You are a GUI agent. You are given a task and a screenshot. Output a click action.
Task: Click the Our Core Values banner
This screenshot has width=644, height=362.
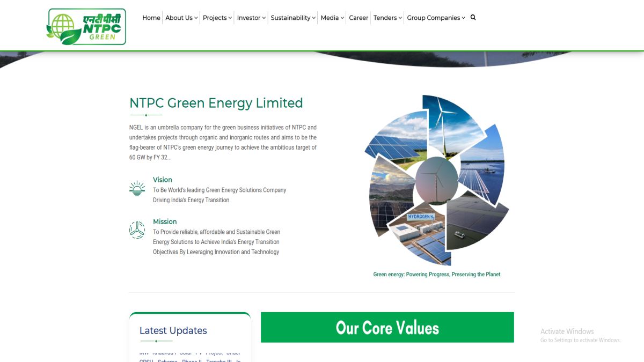[387, 327]
